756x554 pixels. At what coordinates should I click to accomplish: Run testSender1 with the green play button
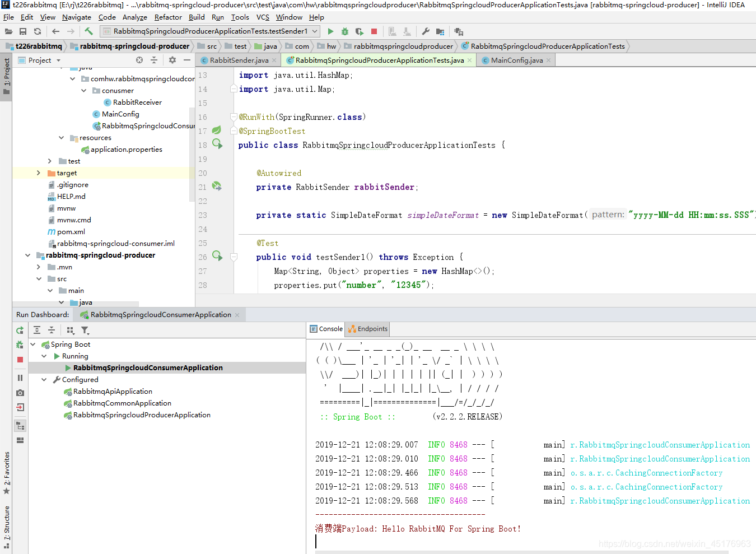[330, 31]
